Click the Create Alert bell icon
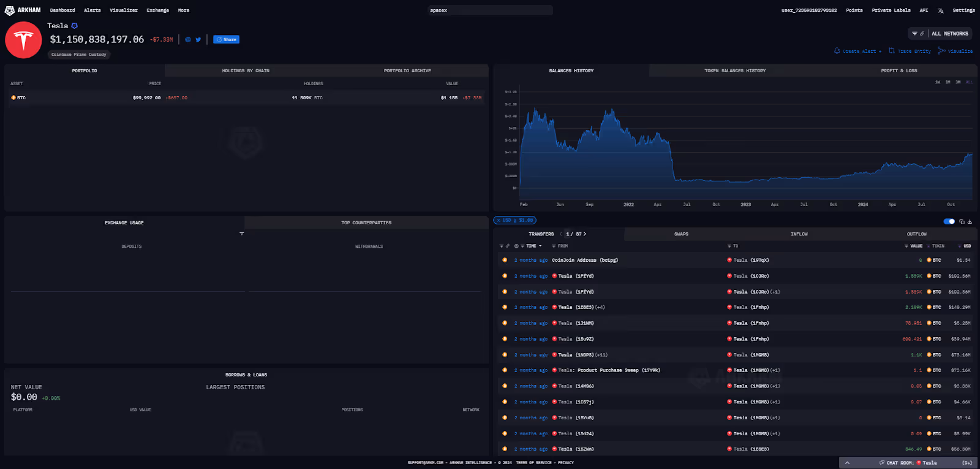 pyautogui.click(x=837, y=51)
